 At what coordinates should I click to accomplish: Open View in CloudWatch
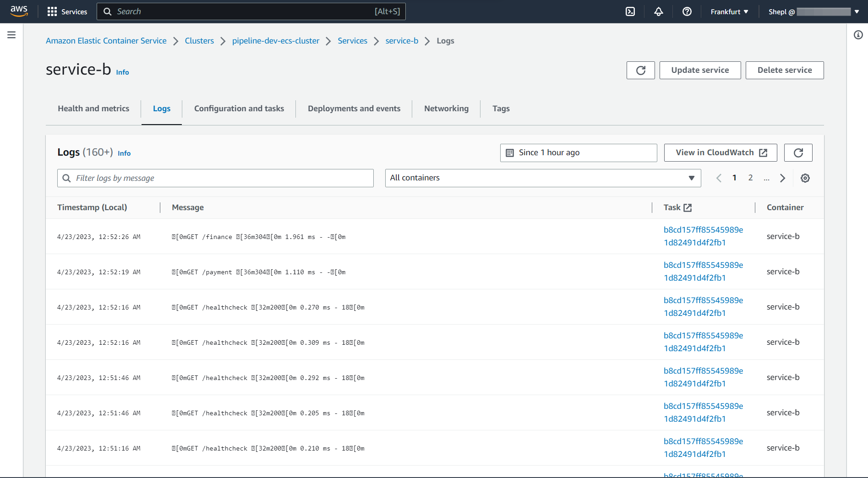[x=721, y=152]
